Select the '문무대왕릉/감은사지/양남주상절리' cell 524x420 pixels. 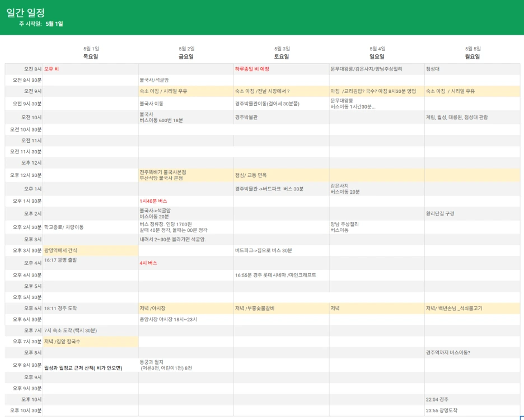tap(377, 69)
